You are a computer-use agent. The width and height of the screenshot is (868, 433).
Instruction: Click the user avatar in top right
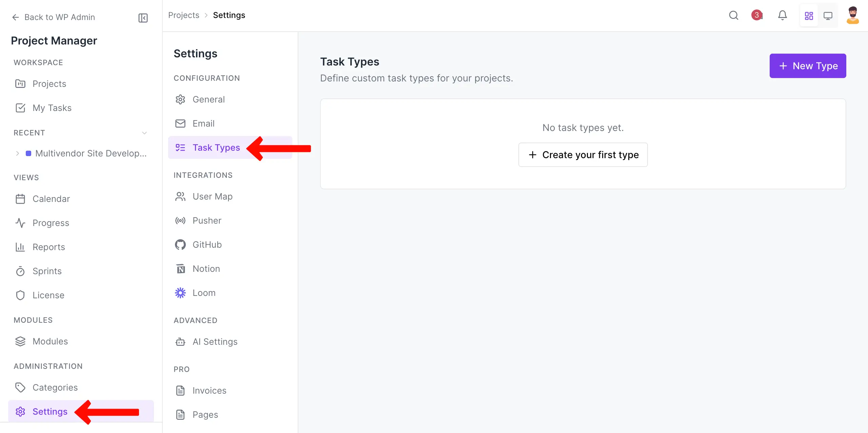point(853,15)
